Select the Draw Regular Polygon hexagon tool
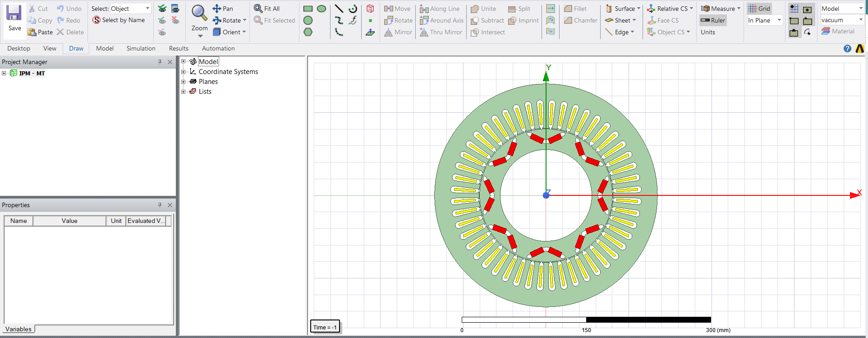Image resolution: width=868 pixels, height=338 pixels. click(308, 32)
